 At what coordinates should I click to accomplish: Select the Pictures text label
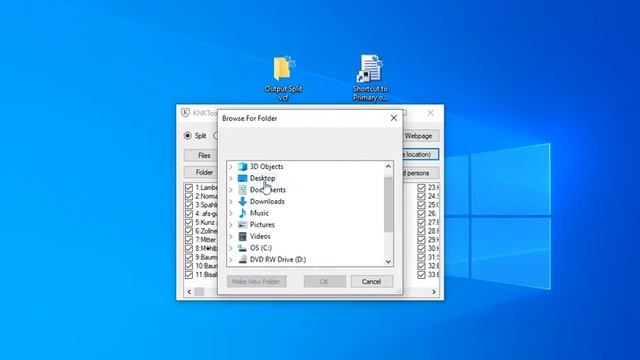[262, 224]
